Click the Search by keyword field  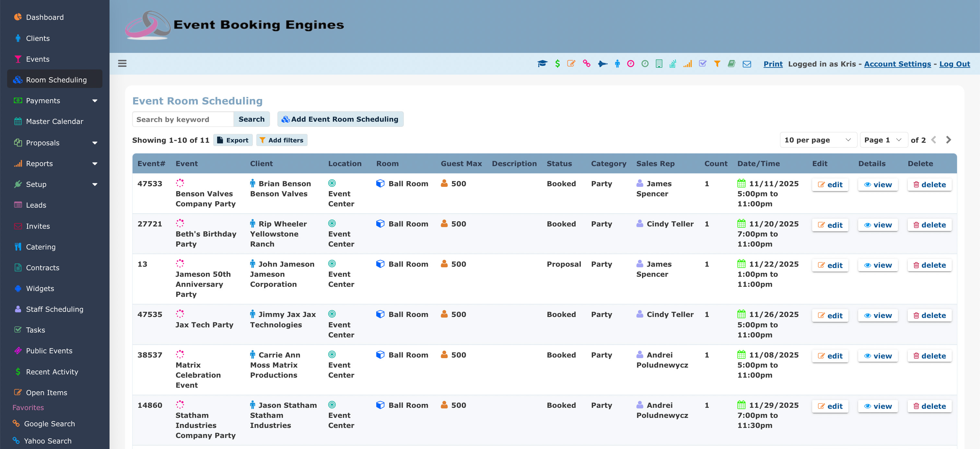pyautogui.click(x=182, y=120)
